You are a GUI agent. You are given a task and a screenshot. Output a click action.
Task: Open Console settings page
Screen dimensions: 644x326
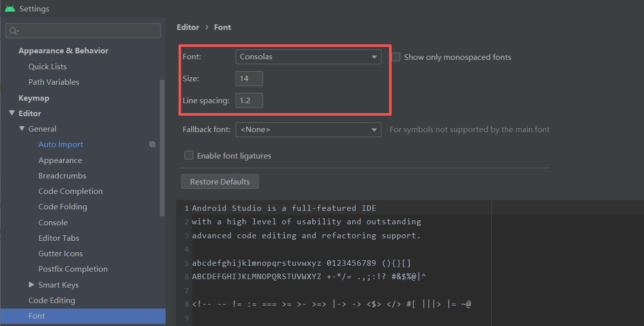coord(53,222)
